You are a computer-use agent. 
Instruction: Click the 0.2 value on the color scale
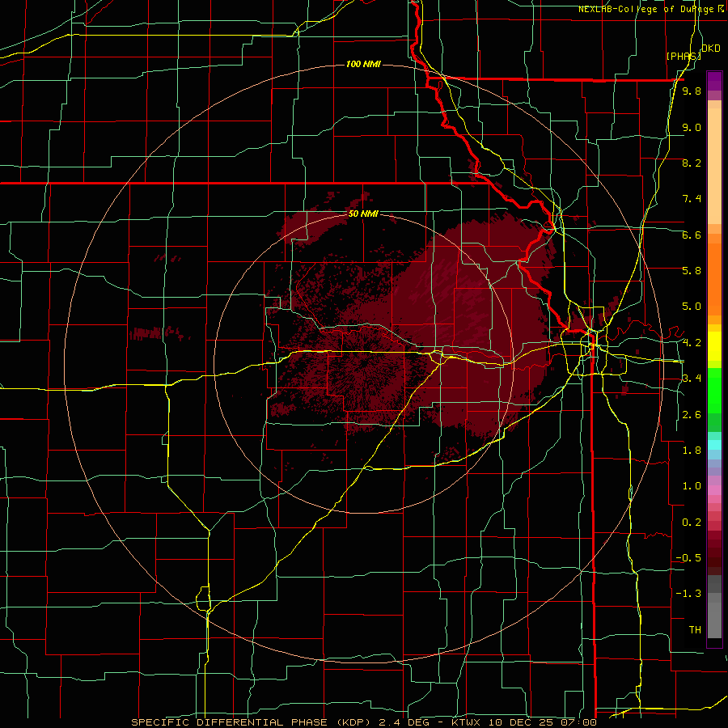692,523
